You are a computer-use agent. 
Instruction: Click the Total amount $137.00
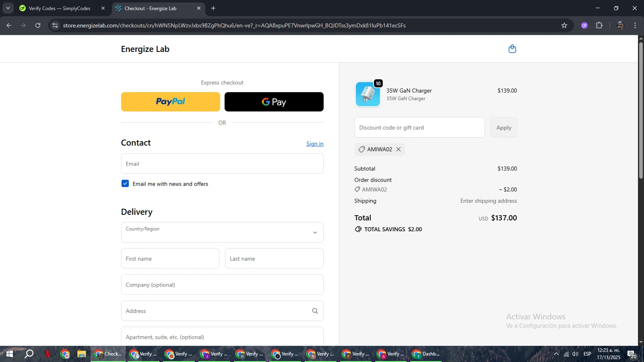(x=504, y=218)
